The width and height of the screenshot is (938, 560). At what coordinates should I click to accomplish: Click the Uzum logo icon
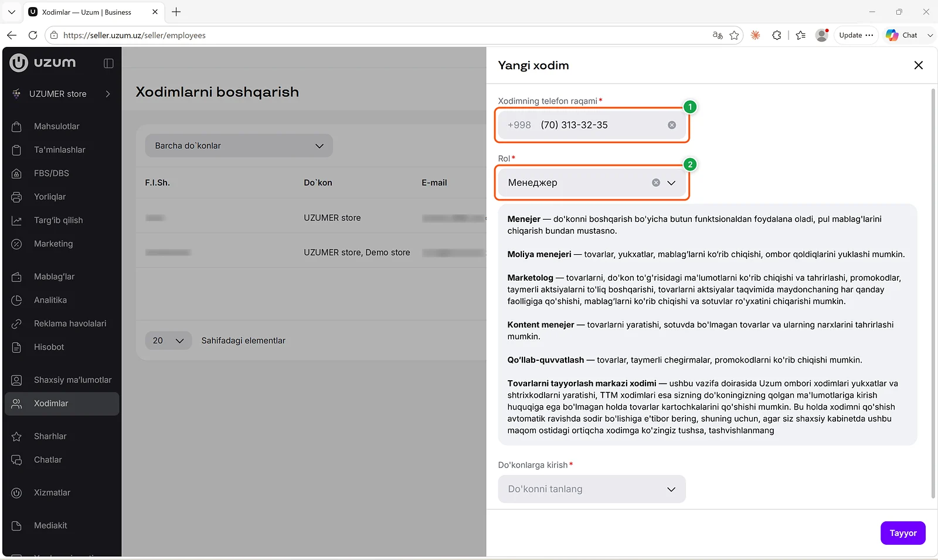tap(19, 63)
